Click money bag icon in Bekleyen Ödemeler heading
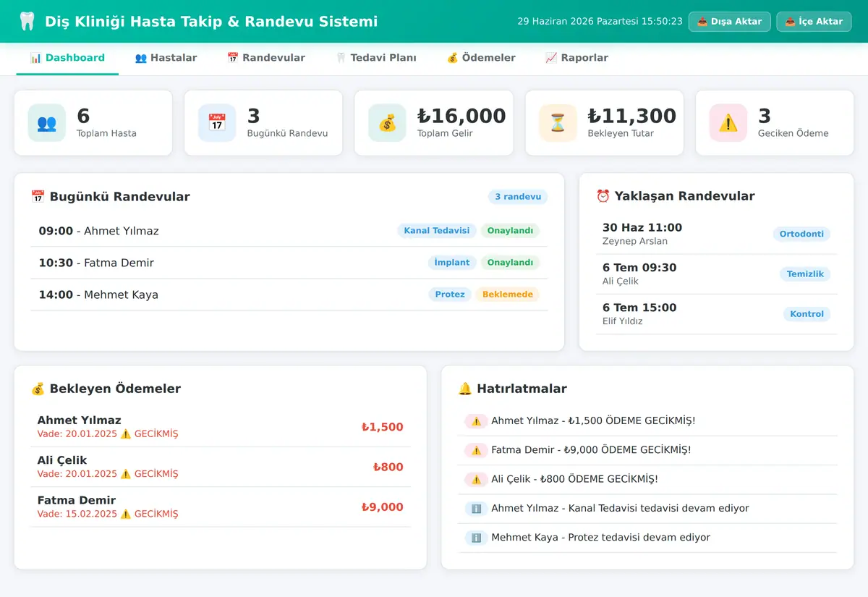This screenshot has width=868, height=597. [x=38, y=389]
